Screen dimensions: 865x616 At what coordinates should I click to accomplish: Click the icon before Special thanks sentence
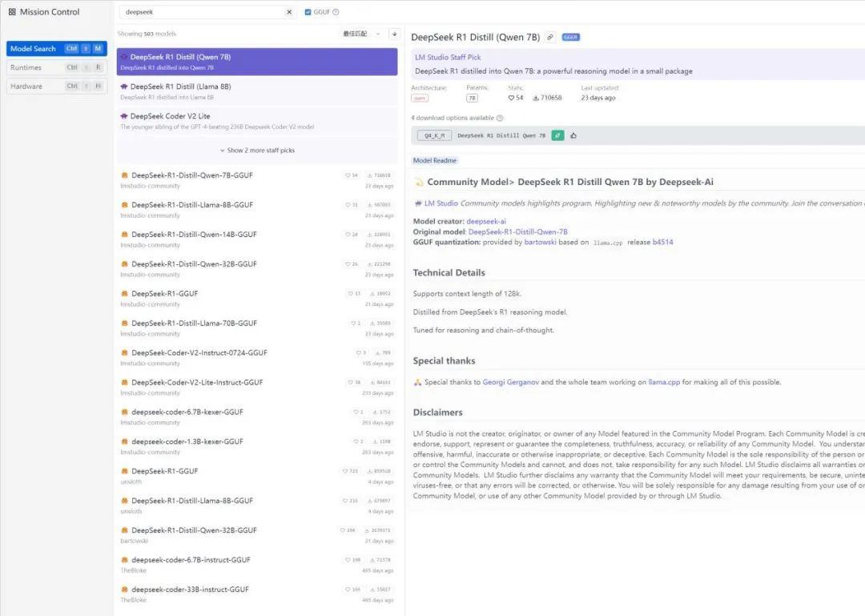417,383
